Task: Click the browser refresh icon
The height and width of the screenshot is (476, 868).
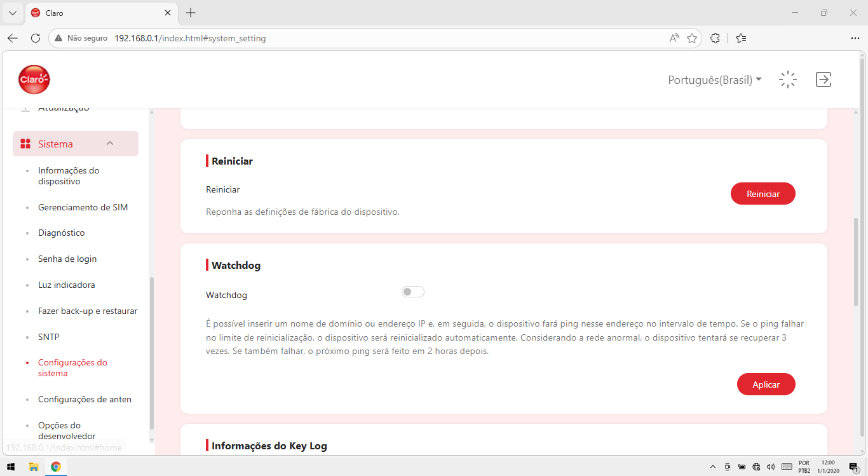Action: (36, 38)
